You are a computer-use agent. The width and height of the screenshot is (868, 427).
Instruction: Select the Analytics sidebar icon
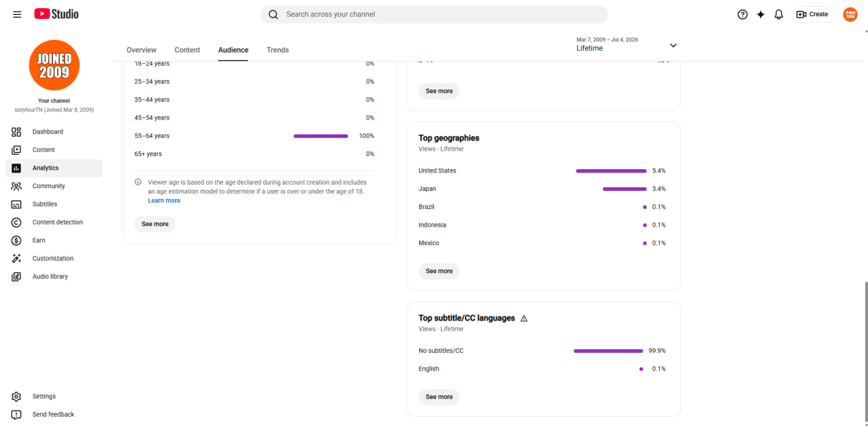tap(16, 168)
